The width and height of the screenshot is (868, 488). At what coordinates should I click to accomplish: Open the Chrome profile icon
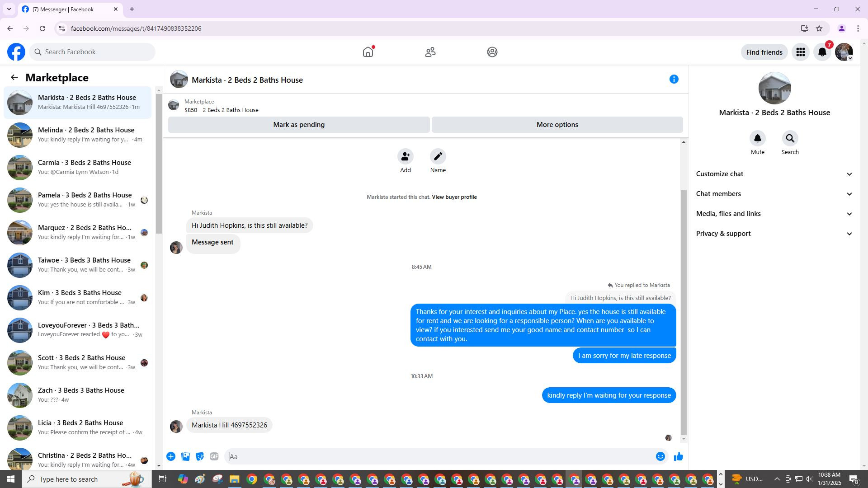pos(842,28)
